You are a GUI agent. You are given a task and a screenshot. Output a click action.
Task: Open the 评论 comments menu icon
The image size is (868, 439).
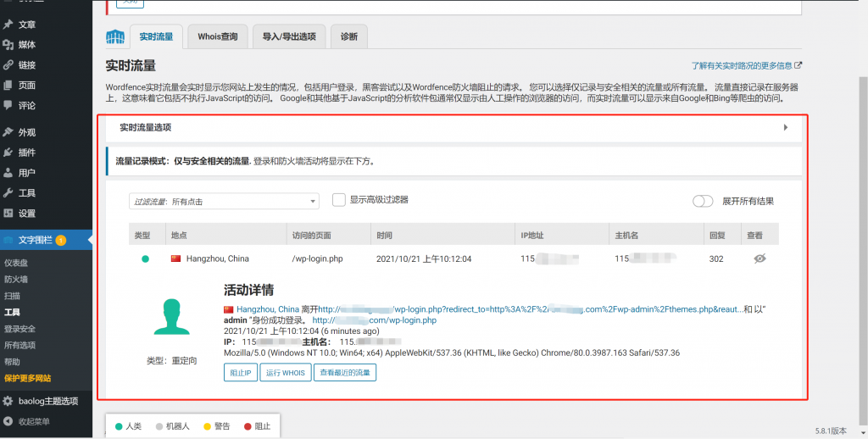pos(8,104)
